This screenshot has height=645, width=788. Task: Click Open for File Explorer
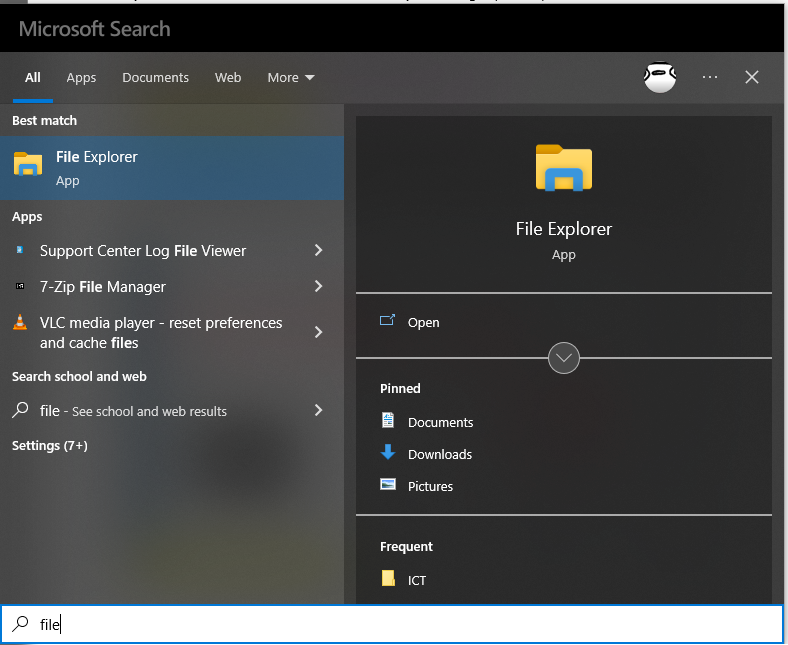(423, 322)
